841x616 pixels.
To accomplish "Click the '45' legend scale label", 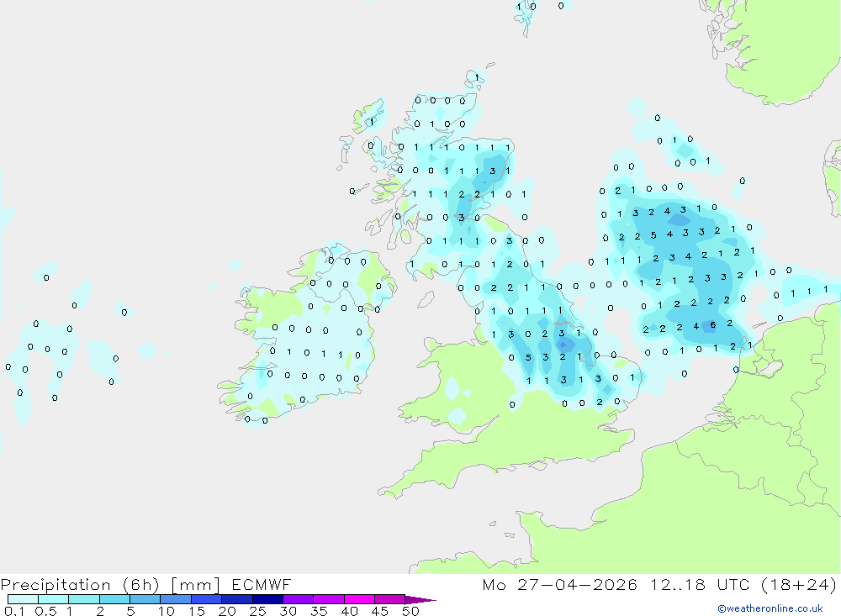I will (380, 611).
